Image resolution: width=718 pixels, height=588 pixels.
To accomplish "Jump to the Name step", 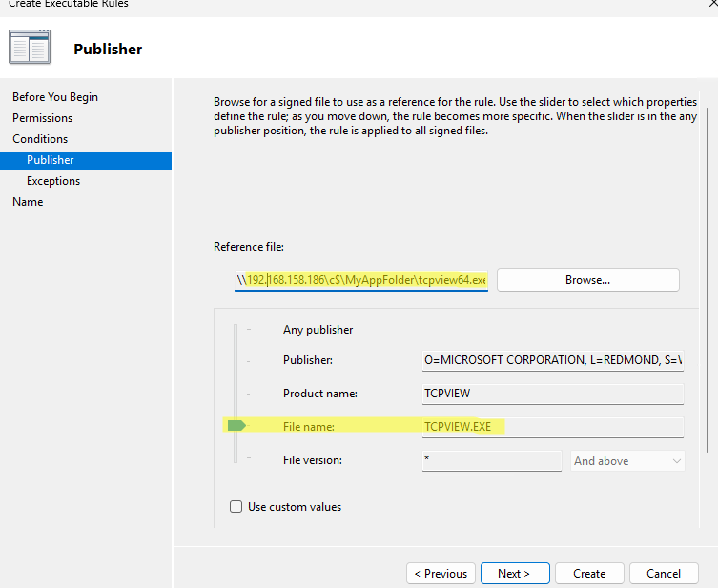I will [28, 202].
